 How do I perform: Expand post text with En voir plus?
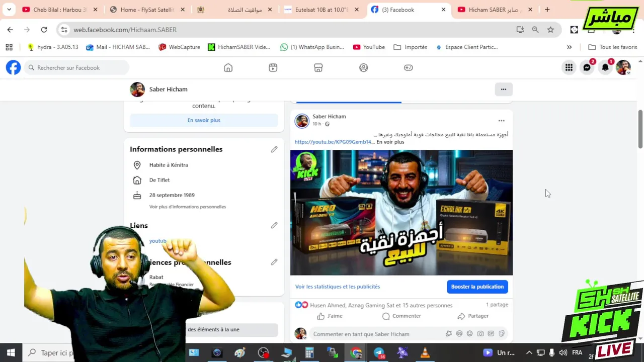point(390,142)
